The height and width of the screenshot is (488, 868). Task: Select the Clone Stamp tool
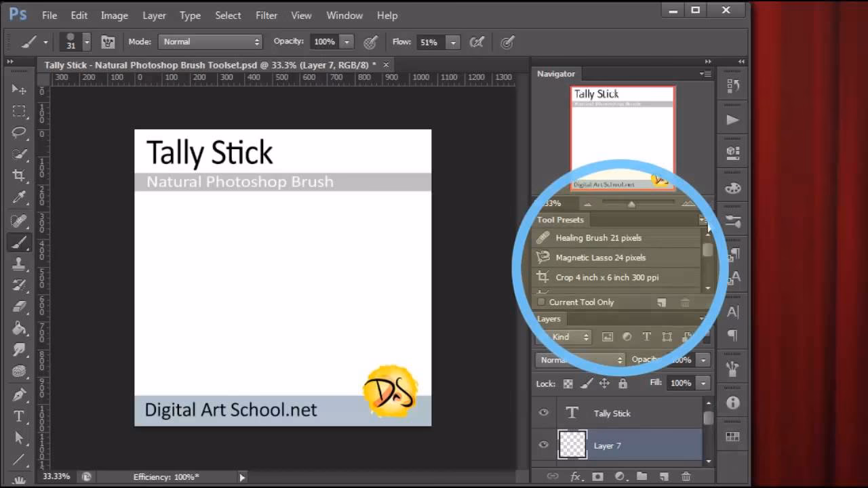[19, 263]
